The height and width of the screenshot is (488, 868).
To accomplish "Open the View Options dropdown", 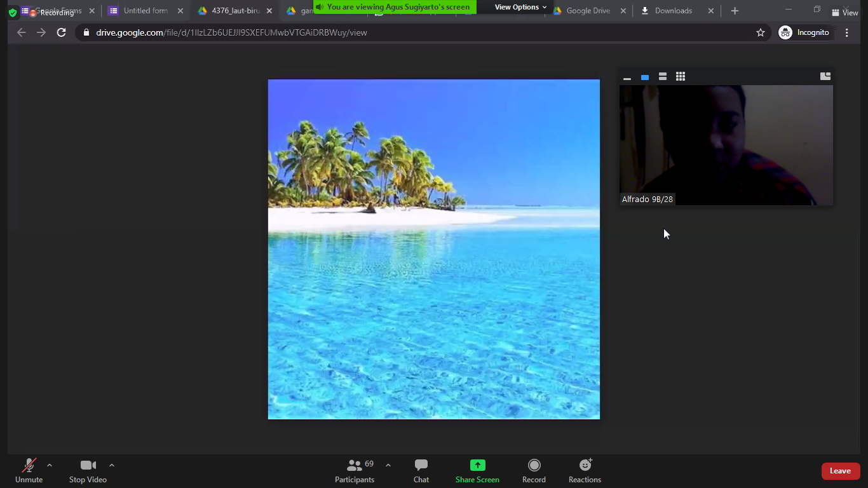I will [x=520, y=7].
